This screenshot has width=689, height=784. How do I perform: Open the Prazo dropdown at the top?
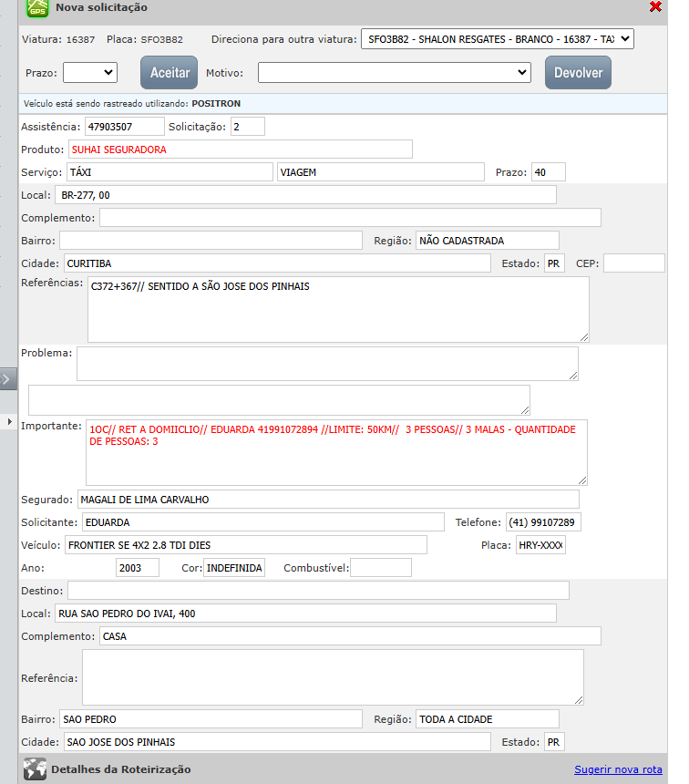[89, 72]
